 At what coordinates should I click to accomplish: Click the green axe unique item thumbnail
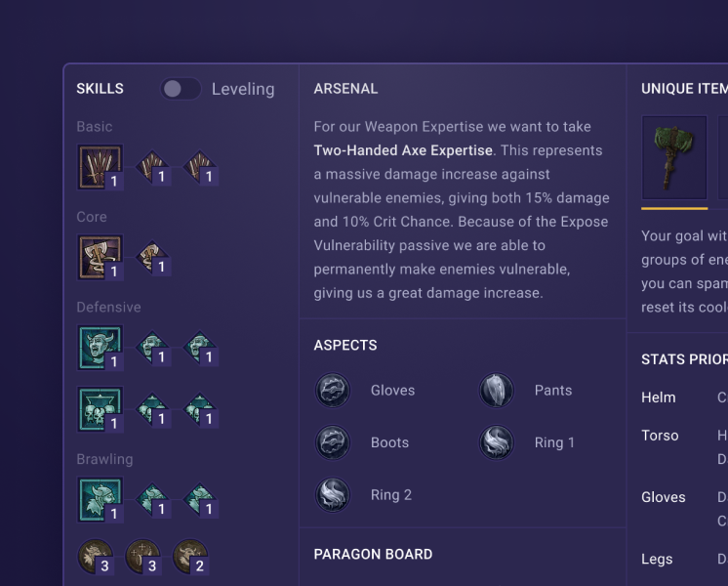[x=674, y=158]
